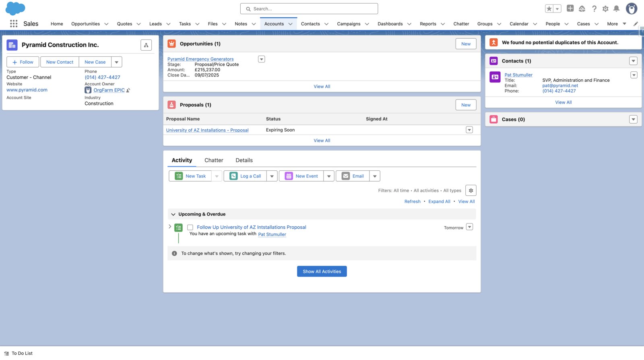The height and width of the screenshot is (360, 644).
Task: Click New in the Opportunities card
Action: coord(466,44)
